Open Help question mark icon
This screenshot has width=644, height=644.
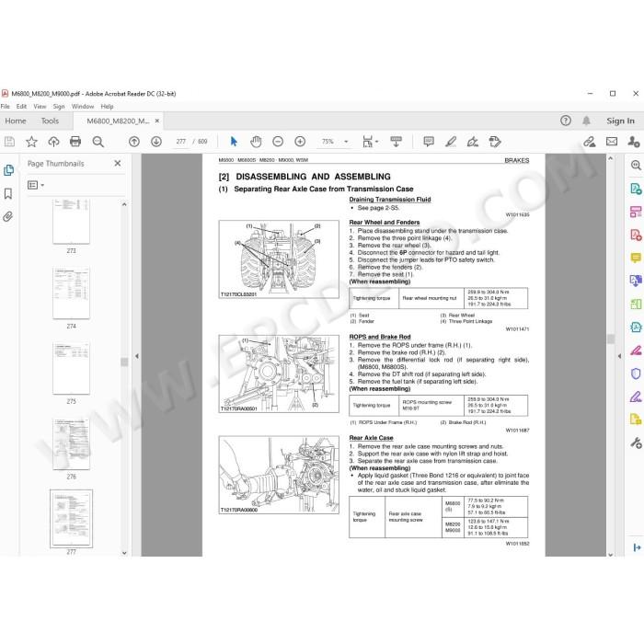tap(566, 121)
